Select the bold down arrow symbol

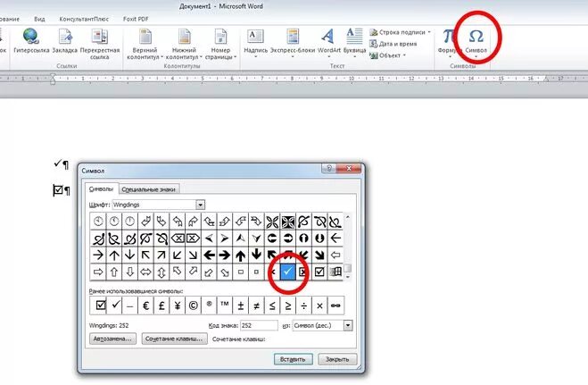point(256,255)
